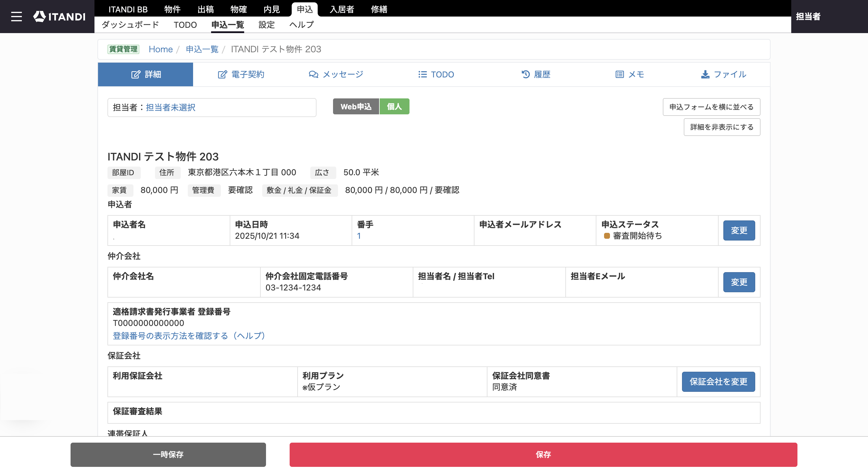The image size is (868, 471).
Task: Click the history clock icon beside 履歴
Action: tap(525, 74)
